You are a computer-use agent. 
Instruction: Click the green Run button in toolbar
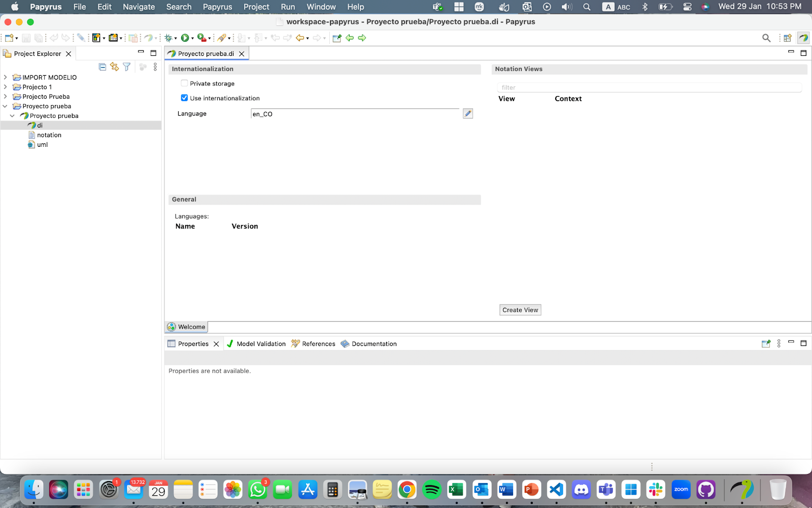tap(185, 38)
